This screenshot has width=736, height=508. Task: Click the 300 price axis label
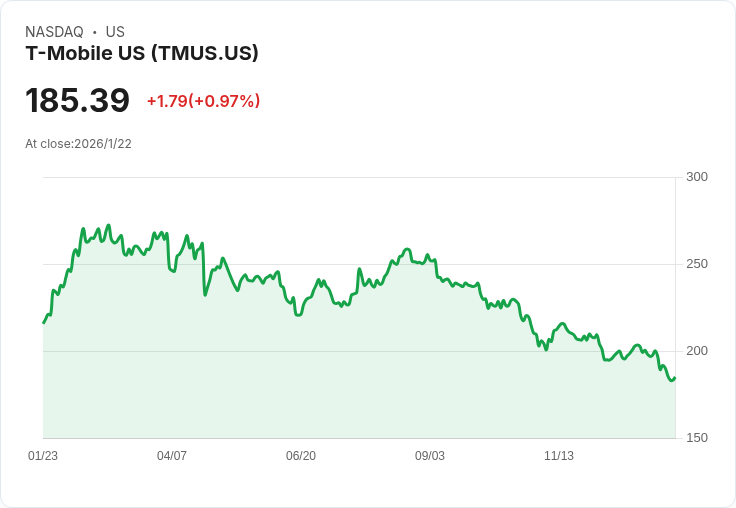697,177
